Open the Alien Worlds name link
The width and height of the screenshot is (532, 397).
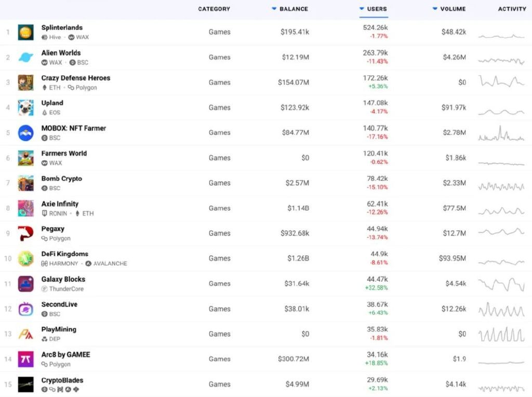click(61, 53)
